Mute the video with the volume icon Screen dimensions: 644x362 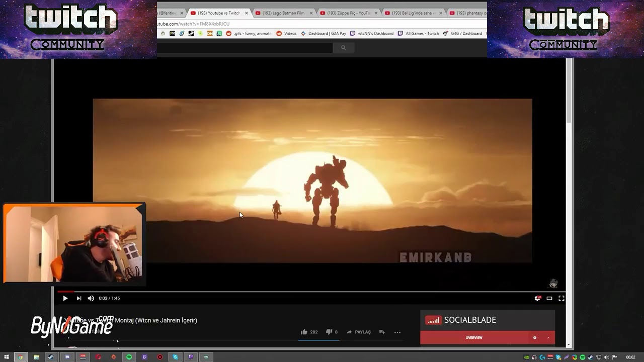(x=91, y=298)
